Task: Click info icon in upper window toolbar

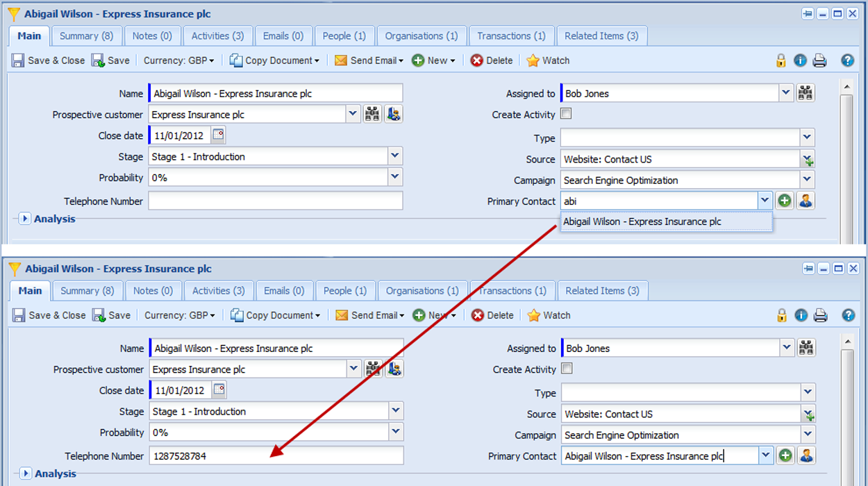Action: pos(800,60)
